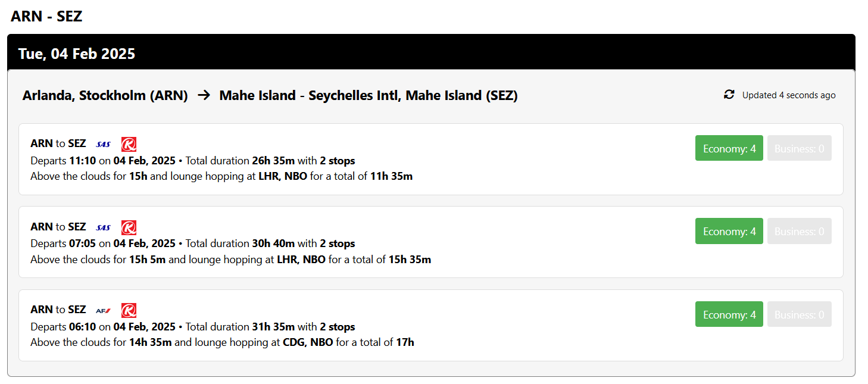Viewport: 868px width, 384px height.
Task: Click Business: 0 on the 11:10 flight
Action: 799,148
